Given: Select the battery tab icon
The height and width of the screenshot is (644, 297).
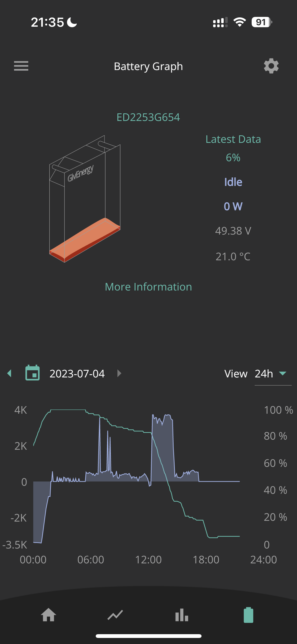Looking at the screenshot, I should 248,615.
